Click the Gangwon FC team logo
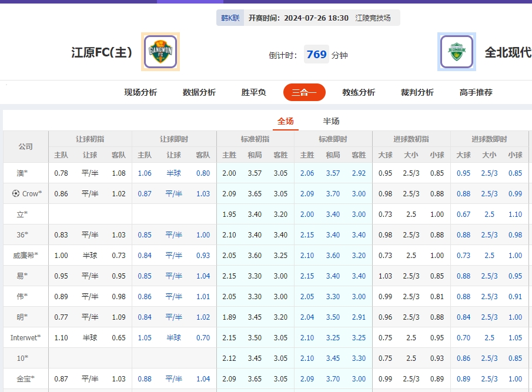The height and width of the screenshot is (392, 532). (160, 52)
